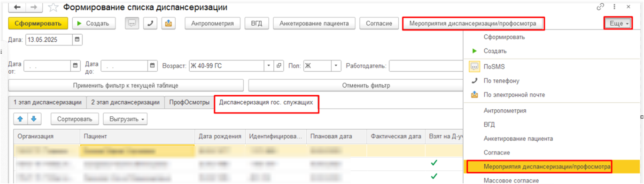Click the Работодатель input field
Image resolution: width=644 pixels, height=184 pixels.
point(426,66)
